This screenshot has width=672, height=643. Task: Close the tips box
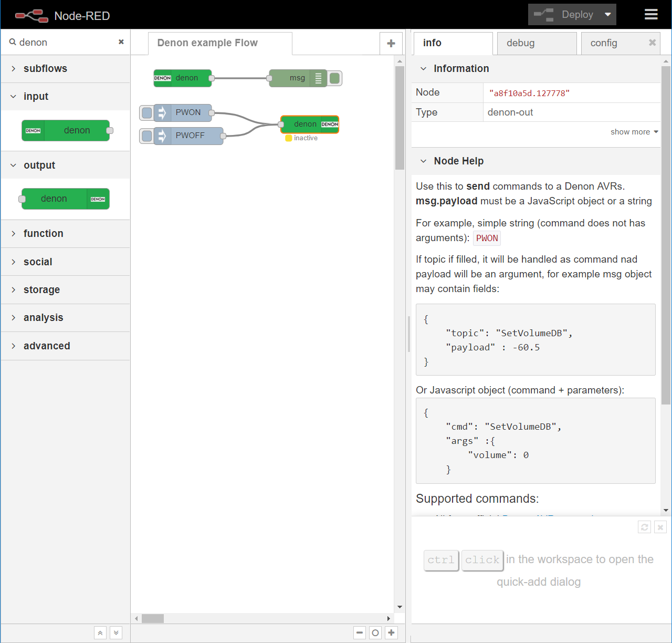pos(660,527)
